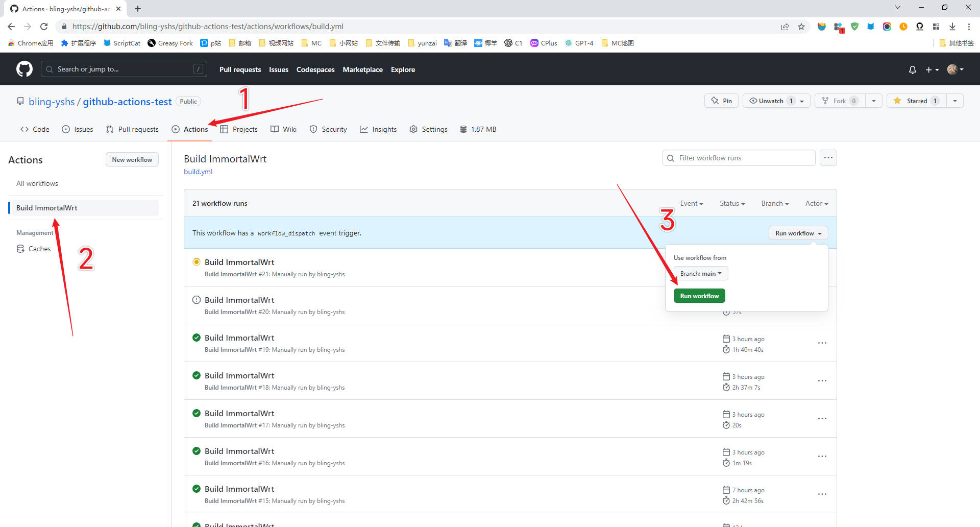Switch to the Insights tab
This screenshot has width=980, height=527.
[x=378, y=129]
